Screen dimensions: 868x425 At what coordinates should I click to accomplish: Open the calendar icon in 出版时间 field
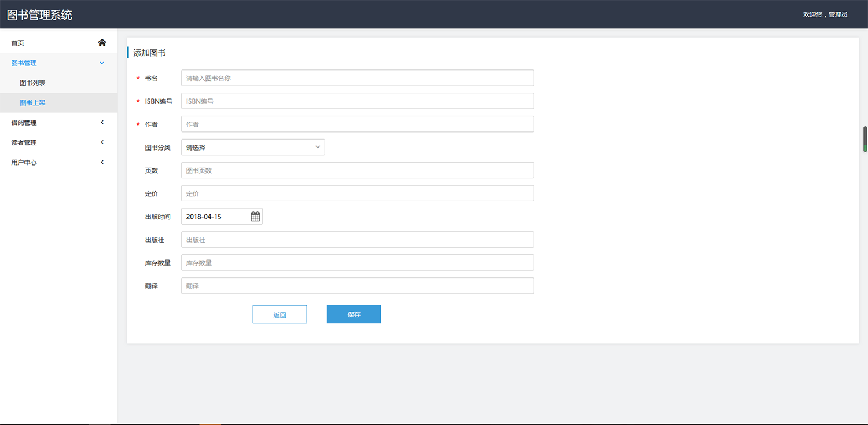coord(255,217)
